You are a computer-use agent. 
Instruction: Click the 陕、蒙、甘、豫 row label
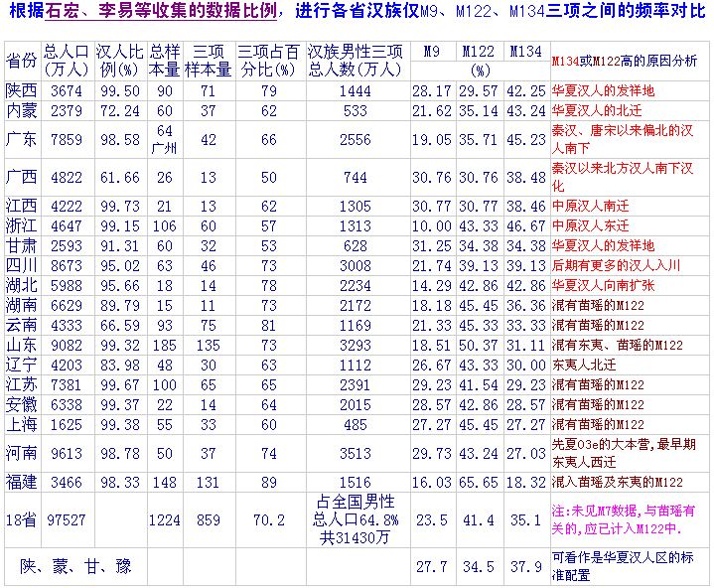point(75,566)
